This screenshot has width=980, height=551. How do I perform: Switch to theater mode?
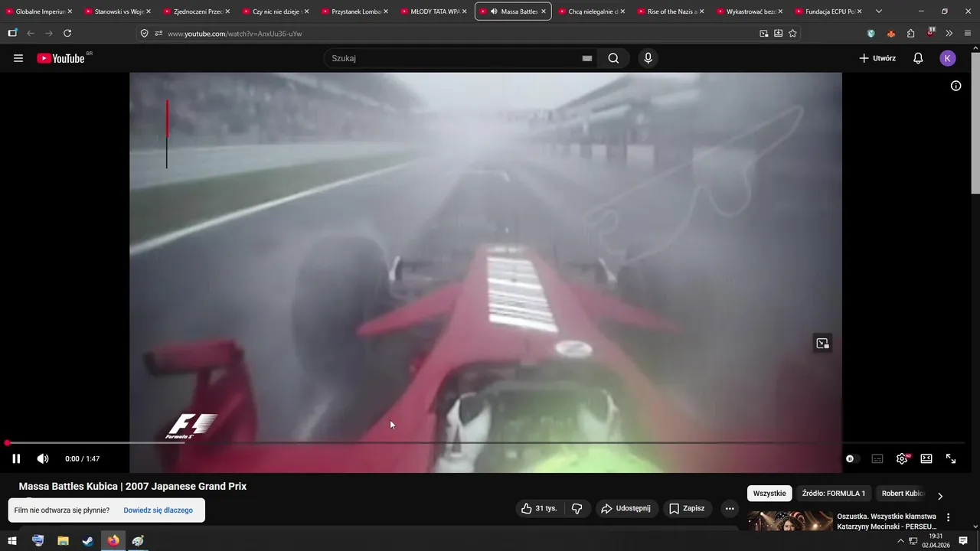(926, 458)
